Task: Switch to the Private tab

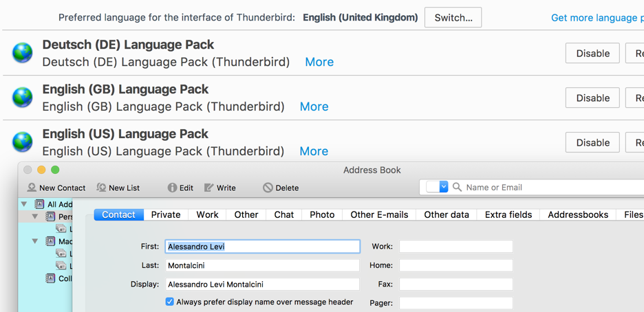Action: click(166, 214)
